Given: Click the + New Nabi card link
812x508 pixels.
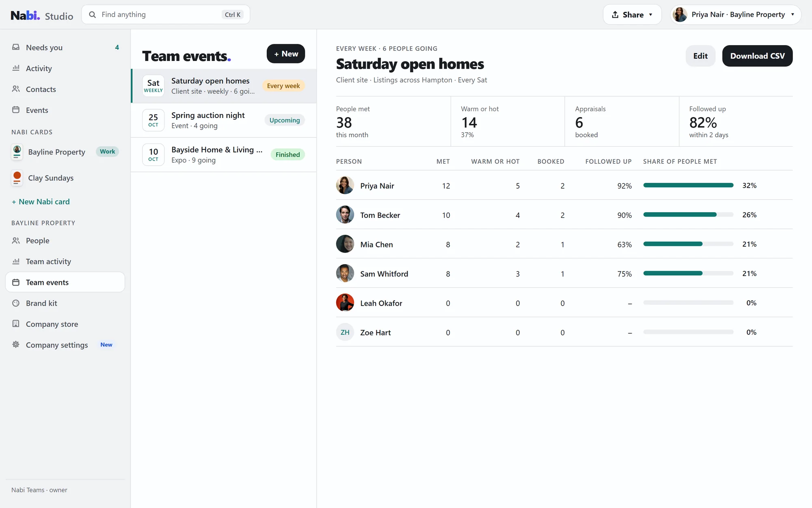Looking at the screenshot, I should point(41,202).
